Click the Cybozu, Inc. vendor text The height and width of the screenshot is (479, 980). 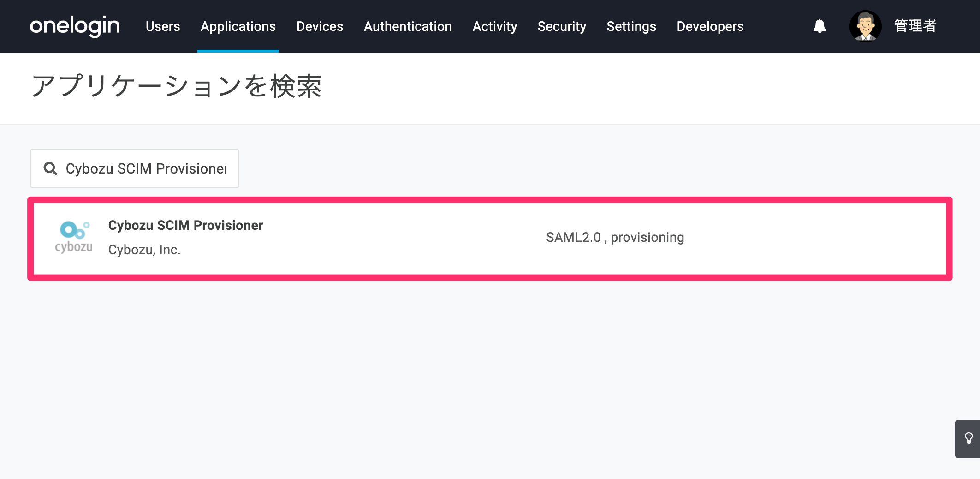click(x=144, y=250)
